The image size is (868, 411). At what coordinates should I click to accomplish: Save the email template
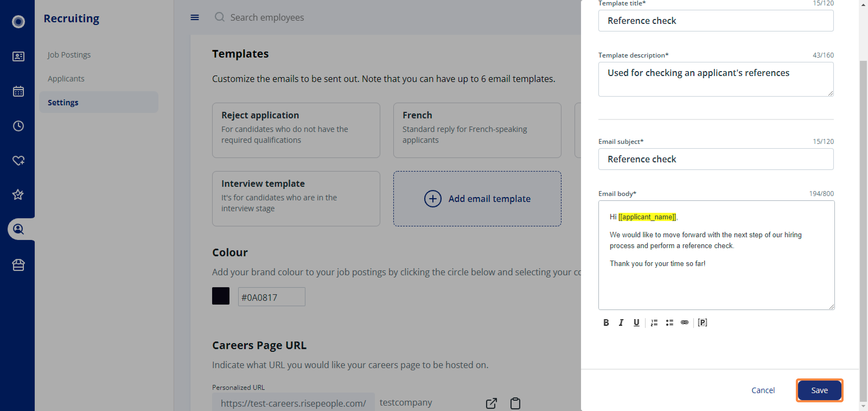click(x=819, y=390)
